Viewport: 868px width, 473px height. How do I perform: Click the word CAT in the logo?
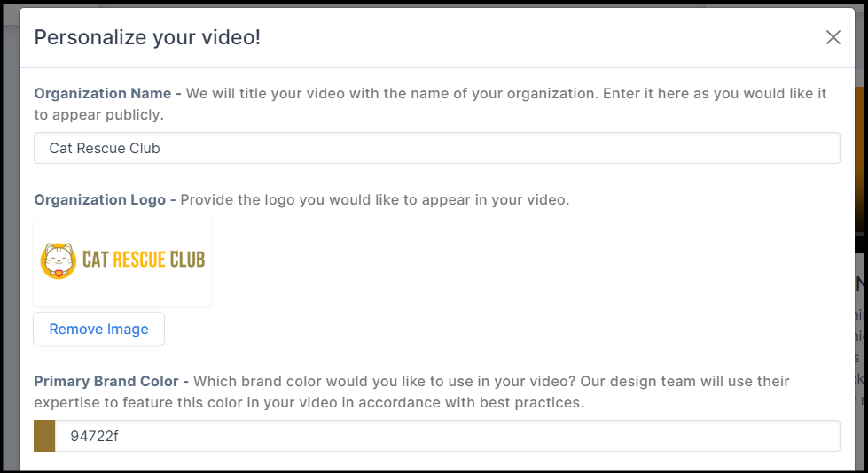95,260
